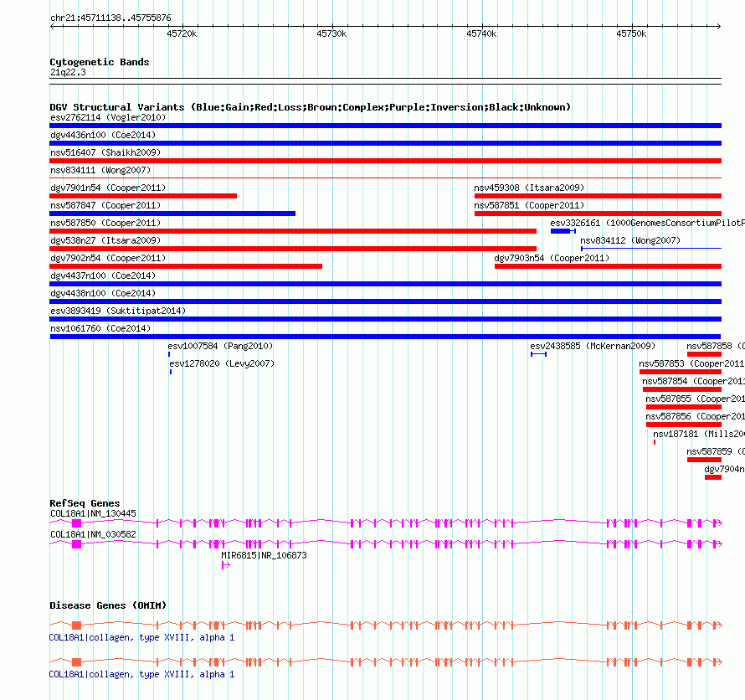Open the second OMIM COL18A1 collagen link
The image size is (745, 700).
(x=141, y=675)
